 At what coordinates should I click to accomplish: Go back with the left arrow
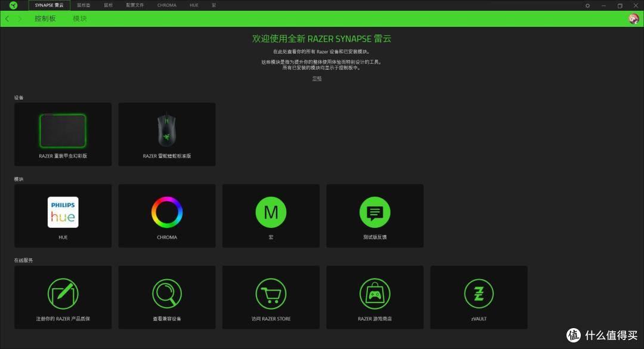pyautogui.click(x=7, y=18)
